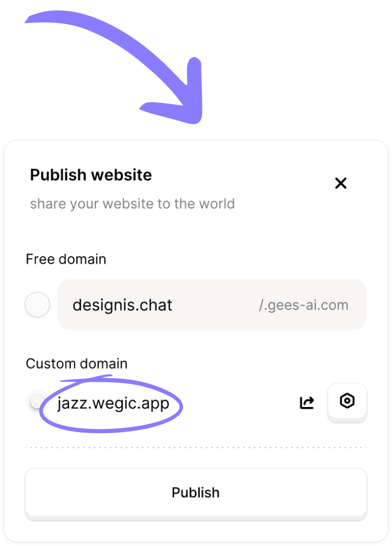This screenshot has width=392, height=546.
Task: Click the word website in the title
Action: pyautogui.click(x=122, y=175)
